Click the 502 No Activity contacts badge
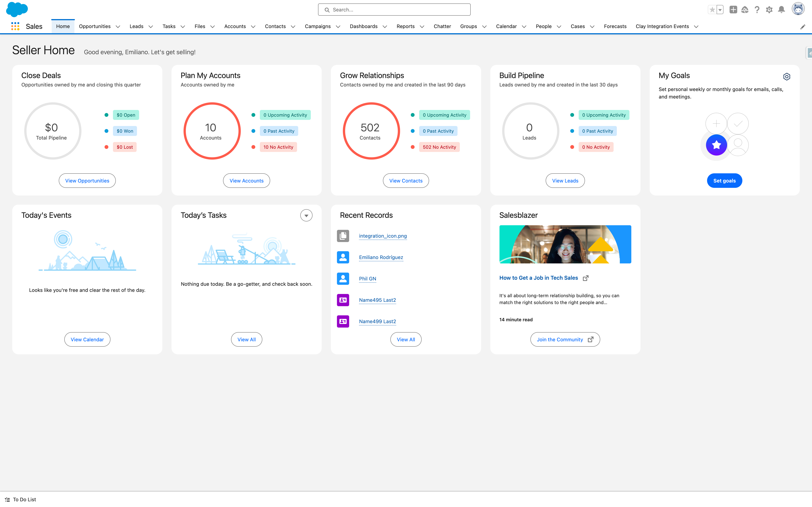 click(x=439, y=147)
